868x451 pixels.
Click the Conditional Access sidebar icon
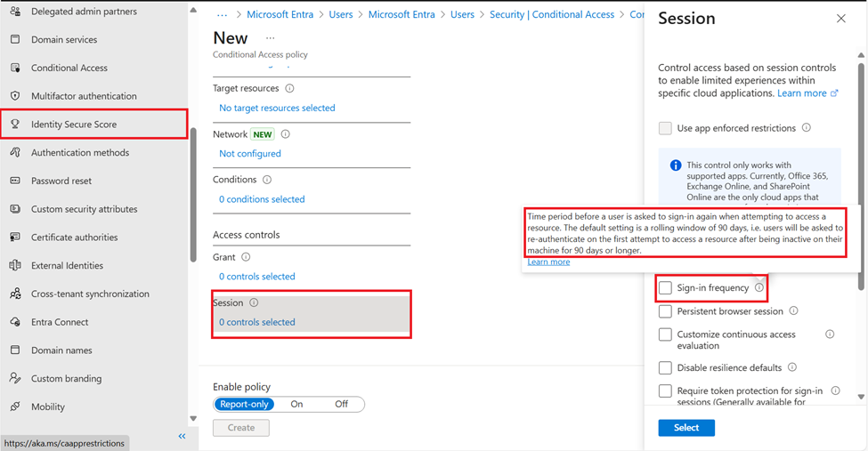(x=15, y=68)
